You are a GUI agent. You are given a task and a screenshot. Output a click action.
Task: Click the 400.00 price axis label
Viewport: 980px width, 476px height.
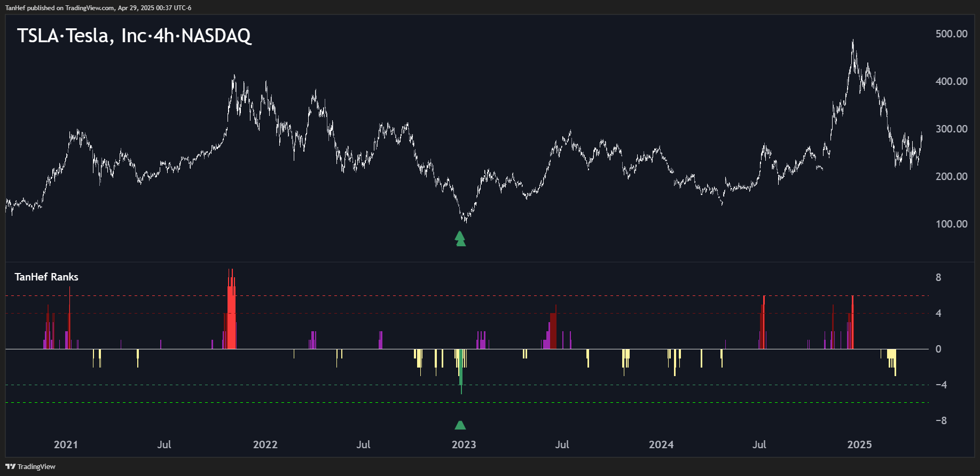[x=951, y=81]
